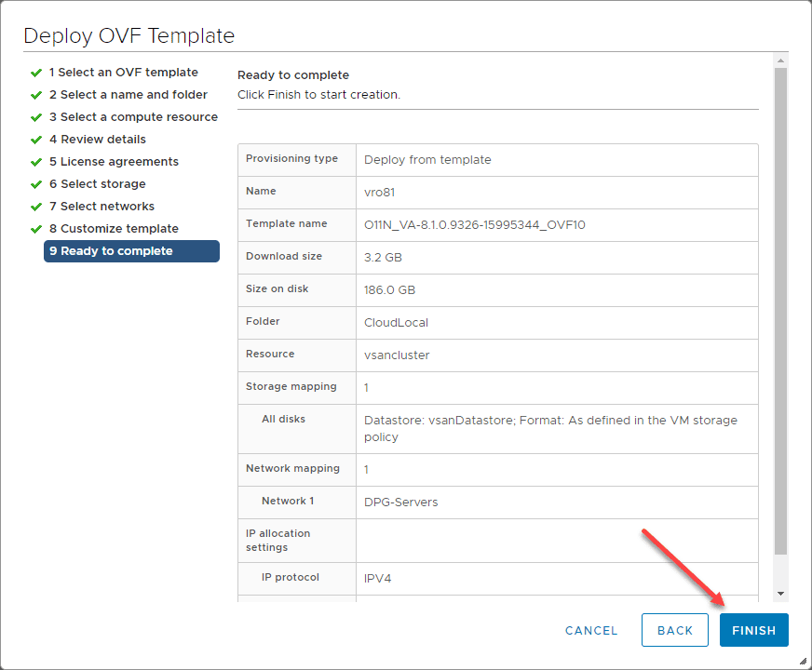Viewport: 812px width, 670px height.
Task: Click the checkmark next to Customize template
Action: pos(36,228)
